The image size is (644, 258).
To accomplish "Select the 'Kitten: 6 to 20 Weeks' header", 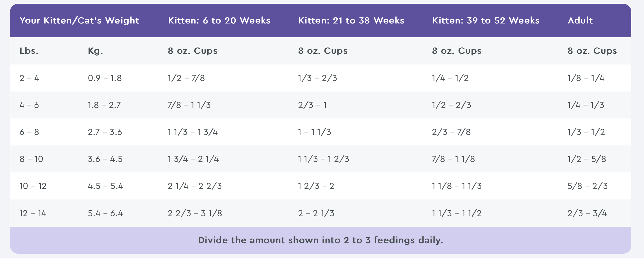I will tap(219, 21).
